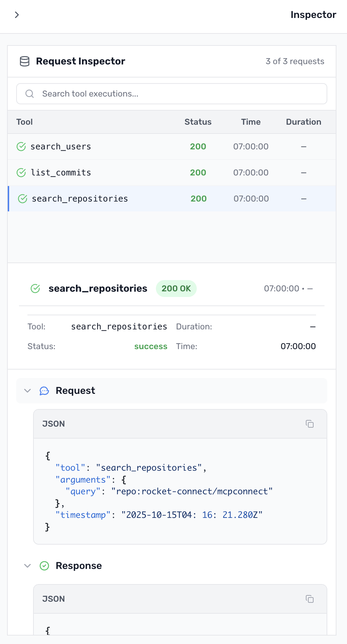Click the 200 OK status badge
Screen dimensions: 347x644
click(176, 289)
